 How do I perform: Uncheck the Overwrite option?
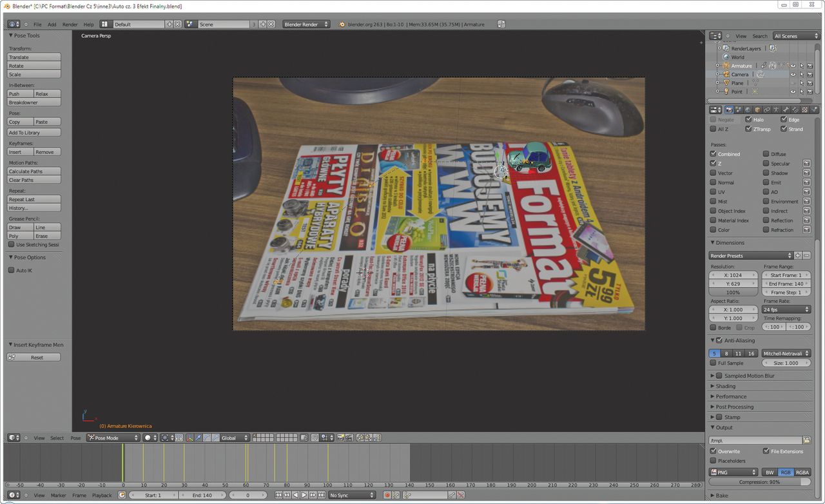click(713, 451)
